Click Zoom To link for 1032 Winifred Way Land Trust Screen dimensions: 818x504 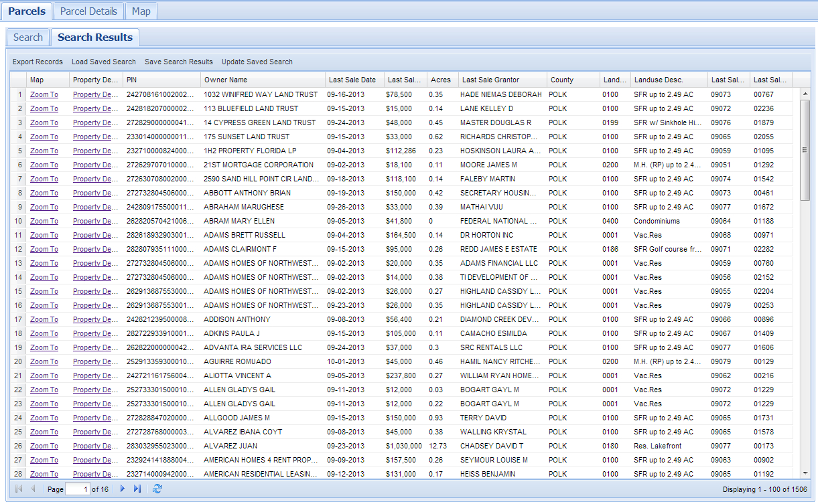[x=44, y=94]
